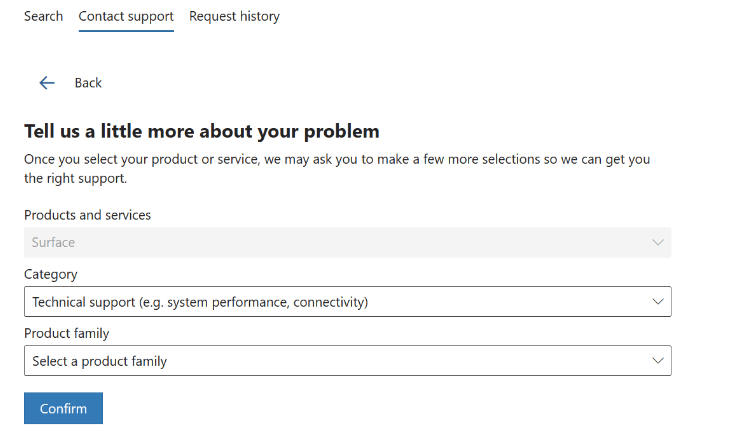Expand the Category dropdown chevron
The height and width of the screenshot is (436, 730).
[657, 301]
